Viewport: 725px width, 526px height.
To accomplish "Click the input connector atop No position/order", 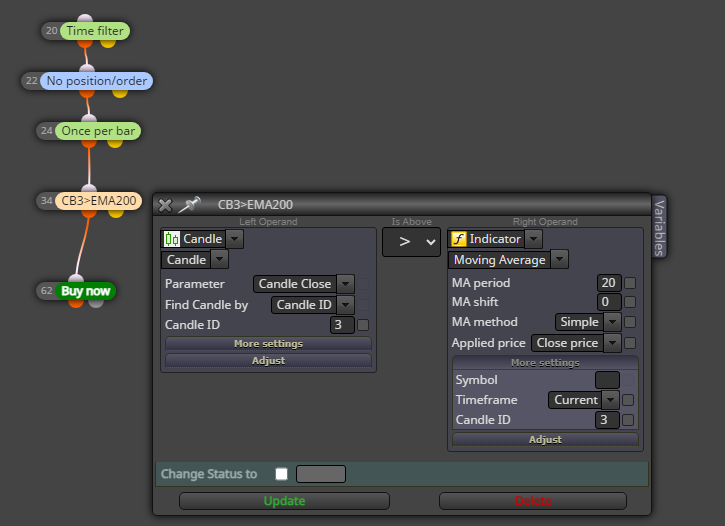I will point(87,68).
